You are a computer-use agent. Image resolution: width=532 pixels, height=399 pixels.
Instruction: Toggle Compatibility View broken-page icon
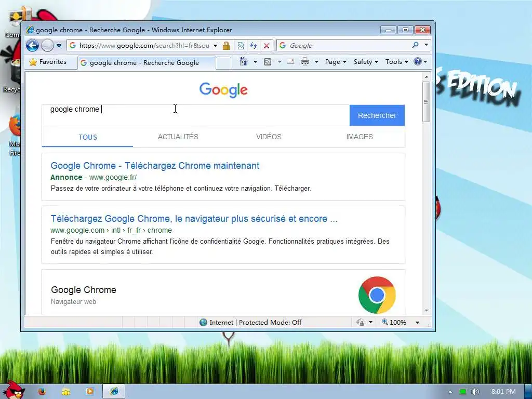(x=241, y=46)
